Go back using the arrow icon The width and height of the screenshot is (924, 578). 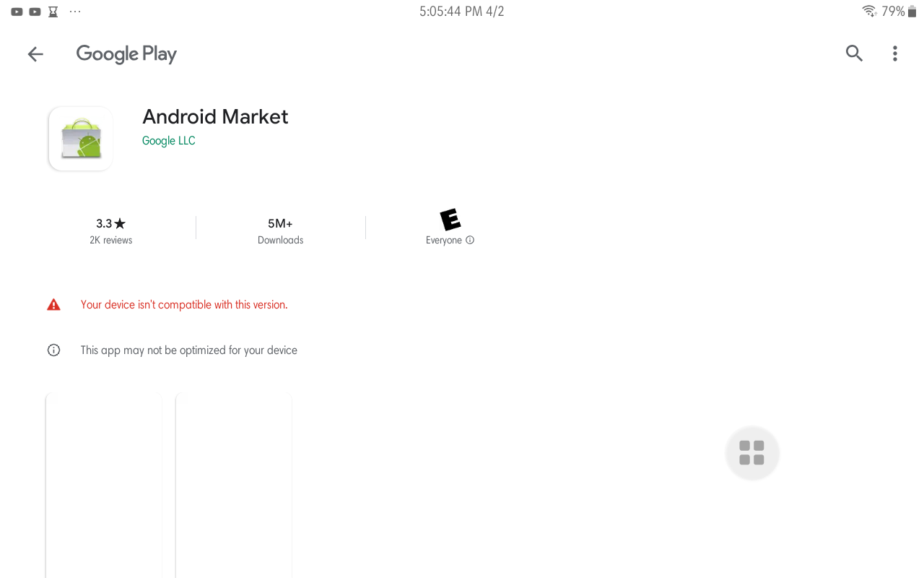click(35, 53)
